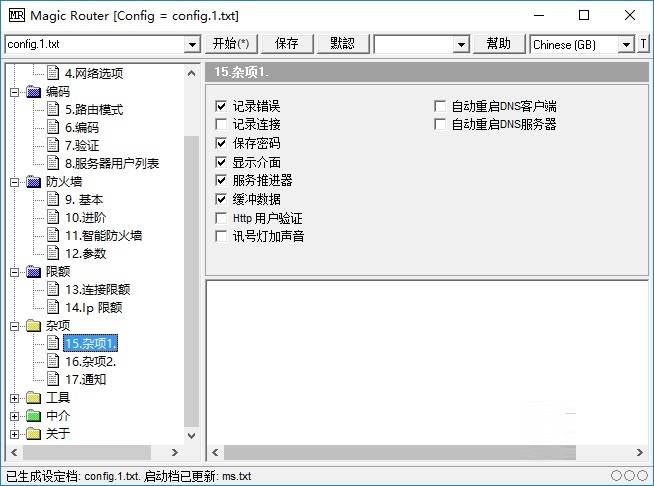Check 自动重启DNS客户端 option

pyautogui.click(x=440, y=106)
